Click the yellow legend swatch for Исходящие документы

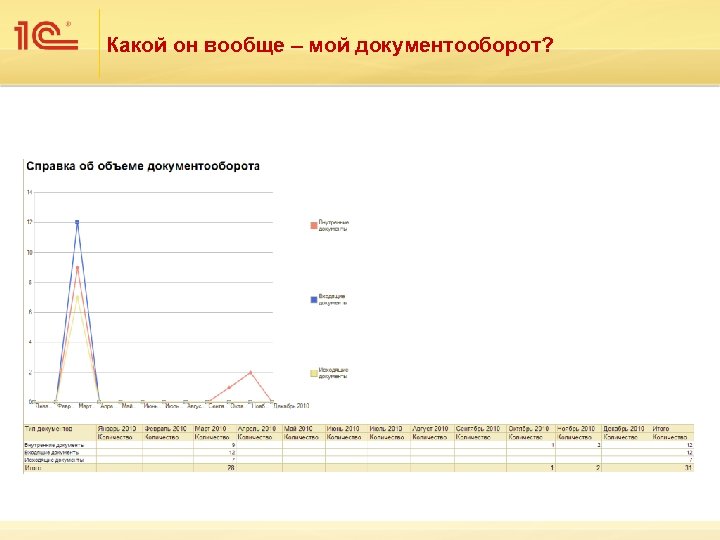point(314,373)
